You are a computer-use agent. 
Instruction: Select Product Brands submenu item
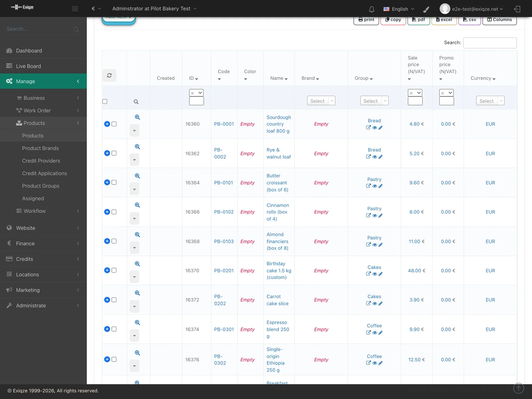[41, 148]
